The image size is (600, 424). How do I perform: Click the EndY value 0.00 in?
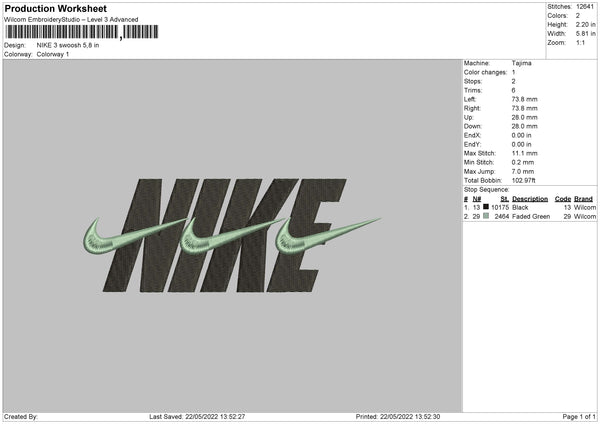(521, 145)
